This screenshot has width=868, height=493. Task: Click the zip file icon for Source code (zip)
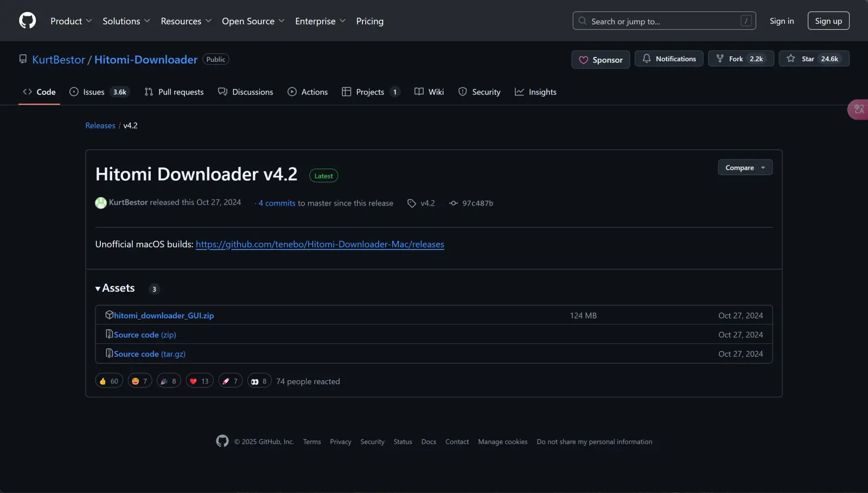pos(109,334)
